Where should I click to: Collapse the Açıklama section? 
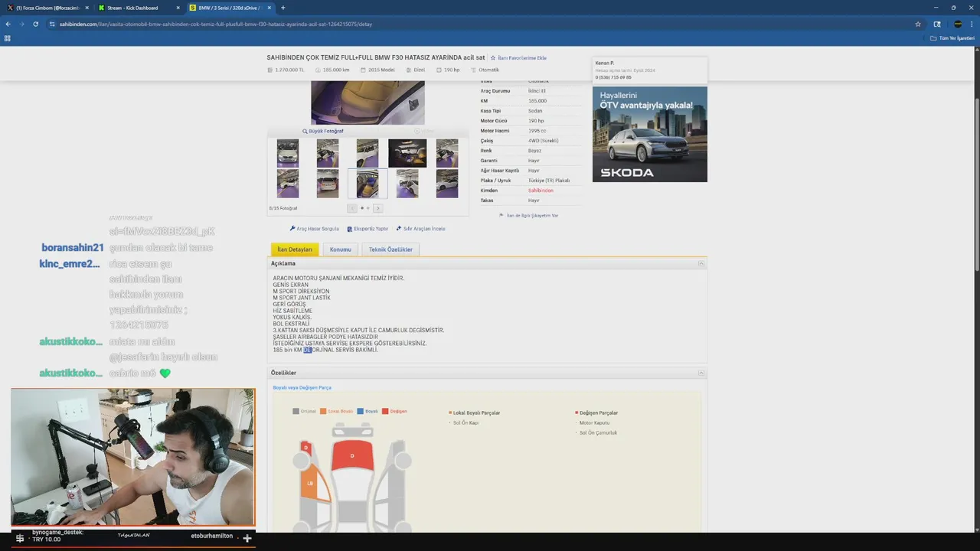(701, 263)
